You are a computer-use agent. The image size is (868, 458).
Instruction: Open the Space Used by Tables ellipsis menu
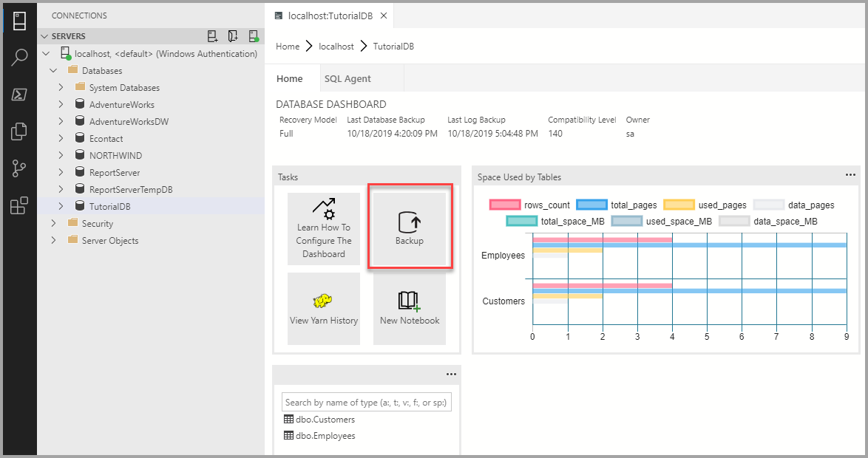pyautogui.click(x=850, y=175)
